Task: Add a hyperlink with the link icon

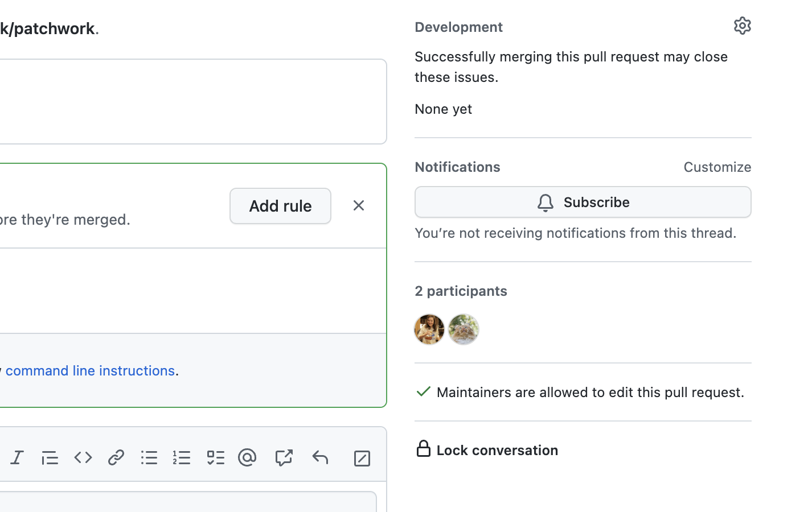Action: click(116, 457)
